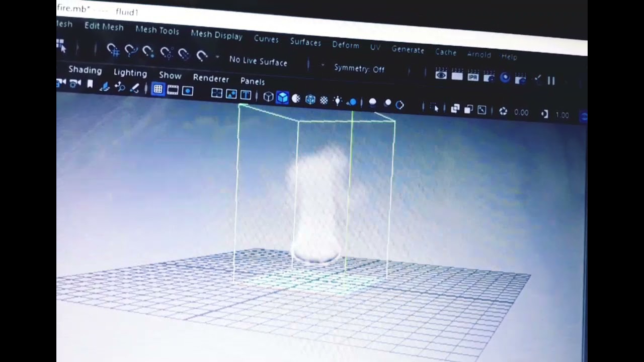Click the bookmark icon in panel toolbar
Screen dimensions: 644x362
click(90, 84)
